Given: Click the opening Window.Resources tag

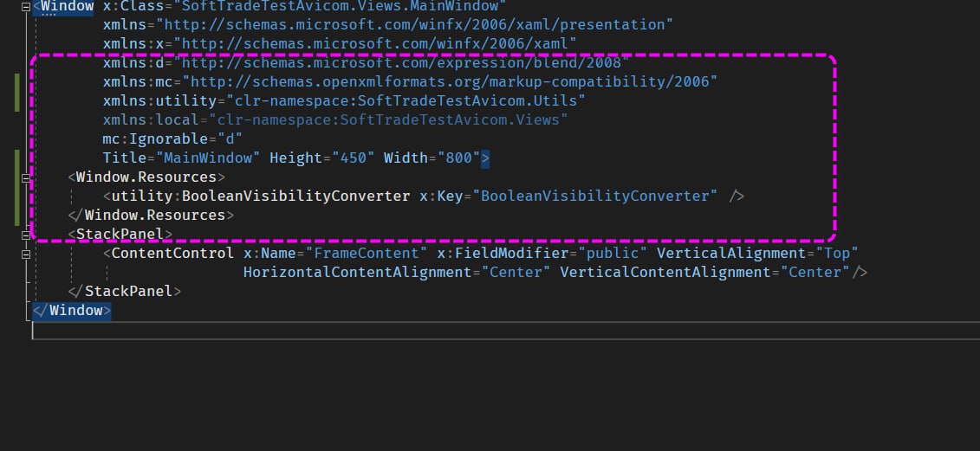Looking at the screenshot, I should click(146, 177).
